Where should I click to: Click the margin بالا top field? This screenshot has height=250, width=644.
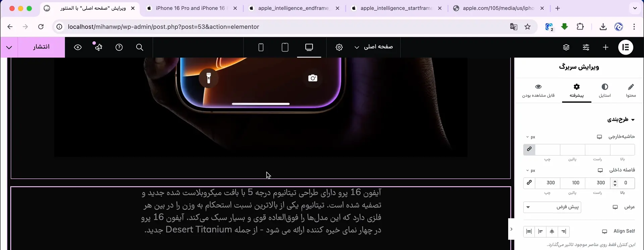pyautogui.click(x=623, y=149)
